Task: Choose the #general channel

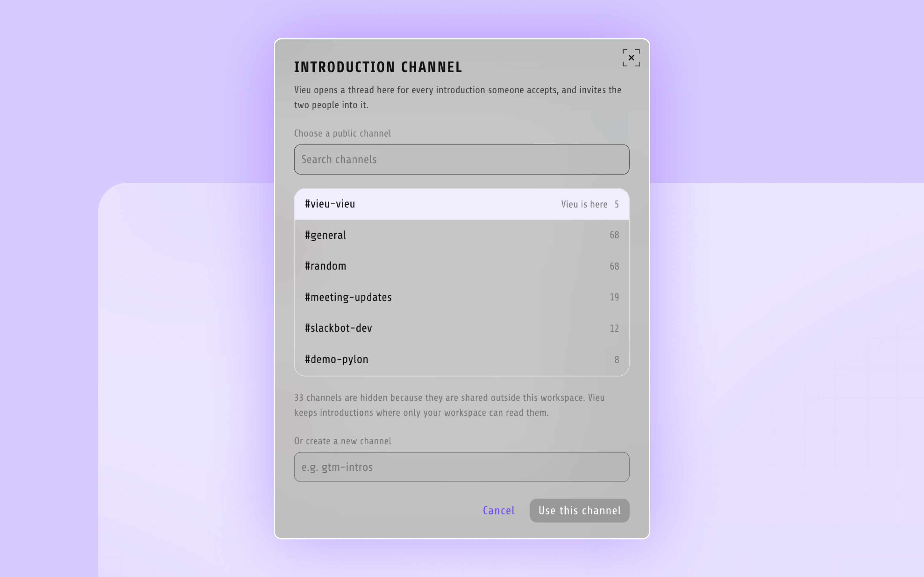Action: pyautogui.click(x=462, y=235)
